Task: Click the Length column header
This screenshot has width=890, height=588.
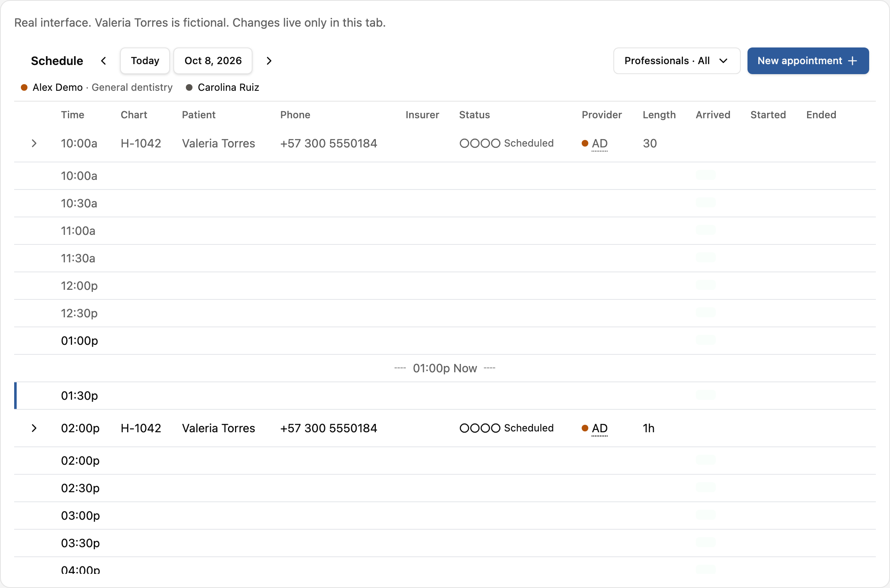Action: 659,115
